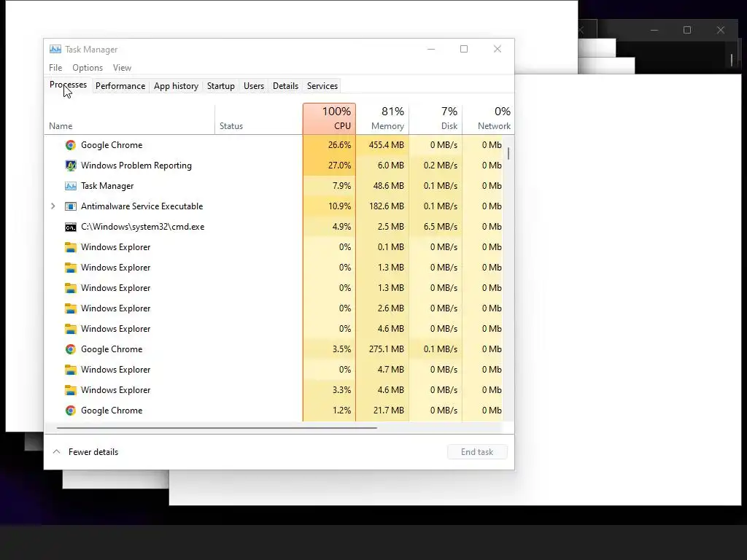Select the Processes tab
This screenshot has height=560, width=747.
click(x=68, y=85)
